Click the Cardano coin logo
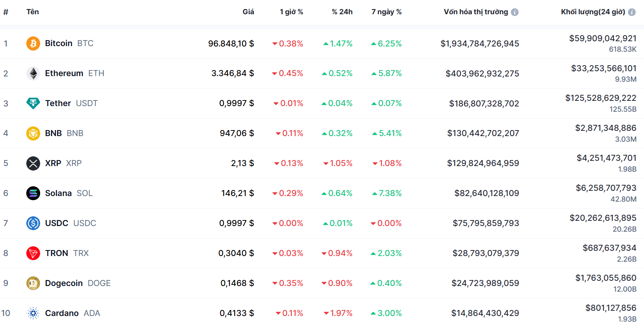Viewport: 644px width, 328px height. [x=33, y=313]
